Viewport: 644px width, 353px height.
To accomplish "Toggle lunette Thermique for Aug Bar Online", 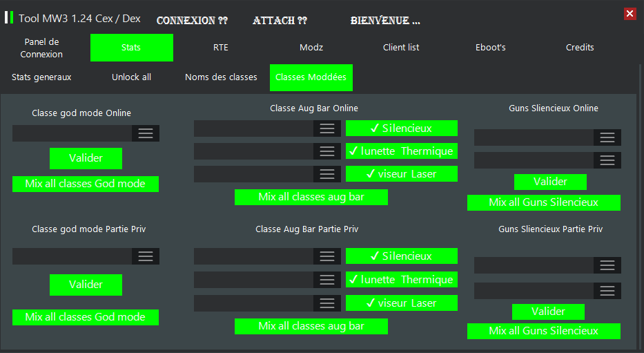I will 401,151.
